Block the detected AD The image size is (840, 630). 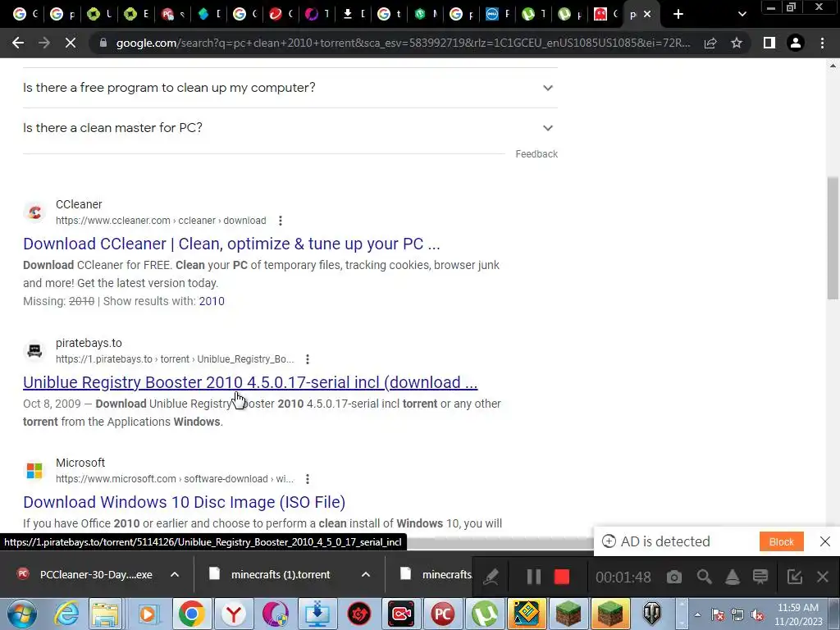(781, 541)
